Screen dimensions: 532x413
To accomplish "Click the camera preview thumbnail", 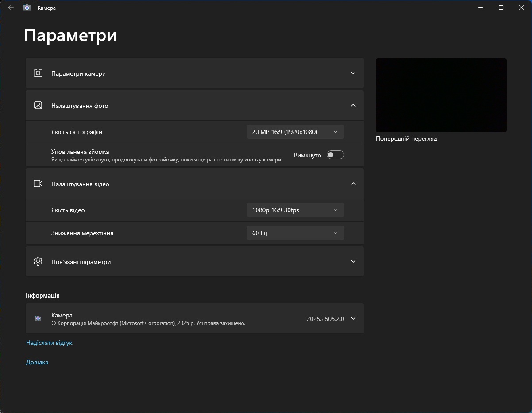I will tap(441, 95).
